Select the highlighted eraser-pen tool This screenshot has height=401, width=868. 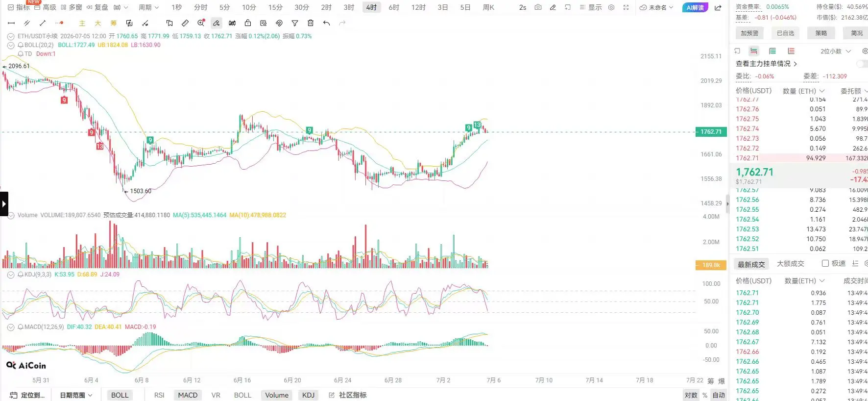point(216,23)
